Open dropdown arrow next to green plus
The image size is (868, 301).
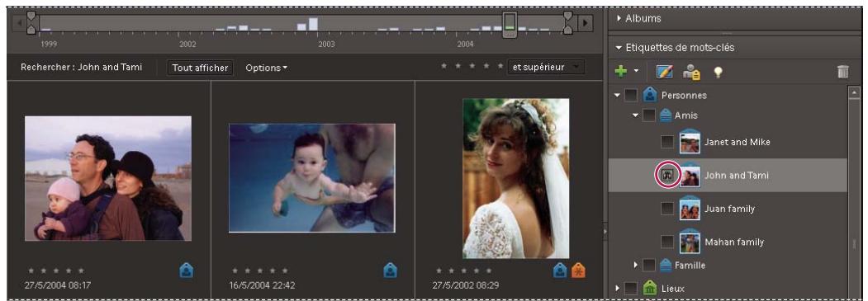636,71
